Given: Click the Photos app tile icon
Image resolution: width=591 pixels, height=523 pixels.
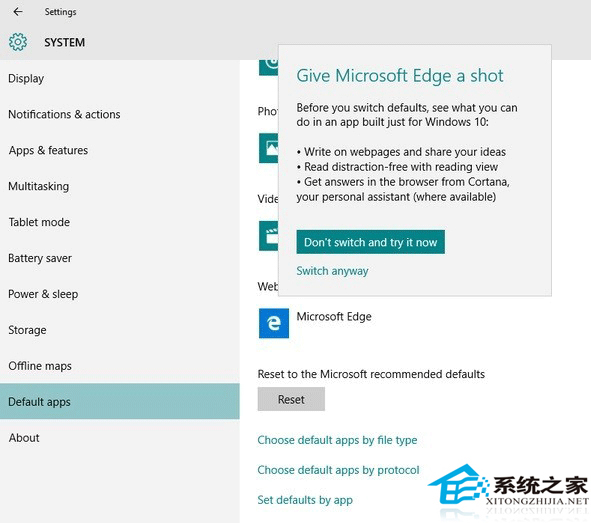Looking at the screenshot, I should 269,148.
